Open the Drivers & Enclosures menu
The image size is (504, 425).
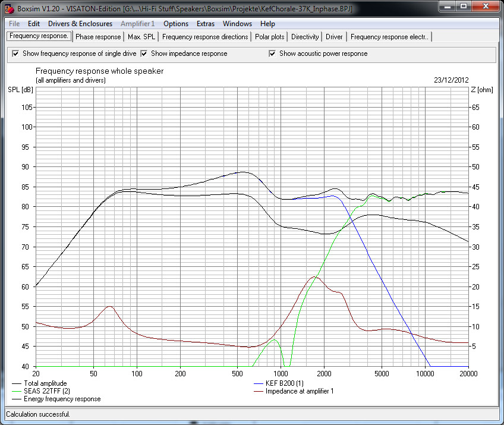tap(80, 24)
